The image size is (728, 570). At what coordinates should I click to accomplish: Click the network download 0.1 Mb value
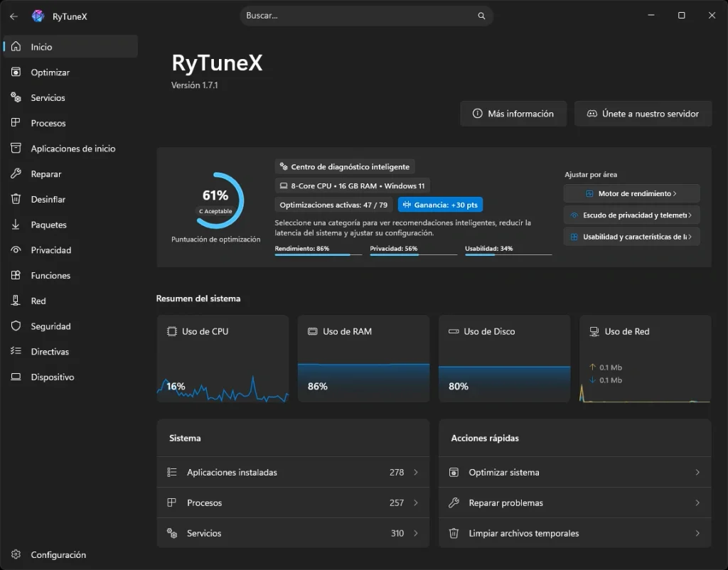611,380
